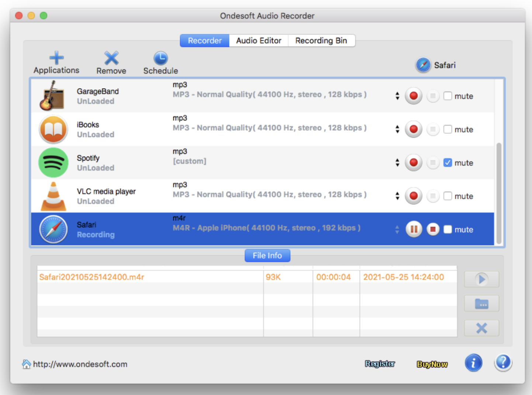
Task: Stop the Safari recording
Action: pyautogui.click(x=433, y=229)
